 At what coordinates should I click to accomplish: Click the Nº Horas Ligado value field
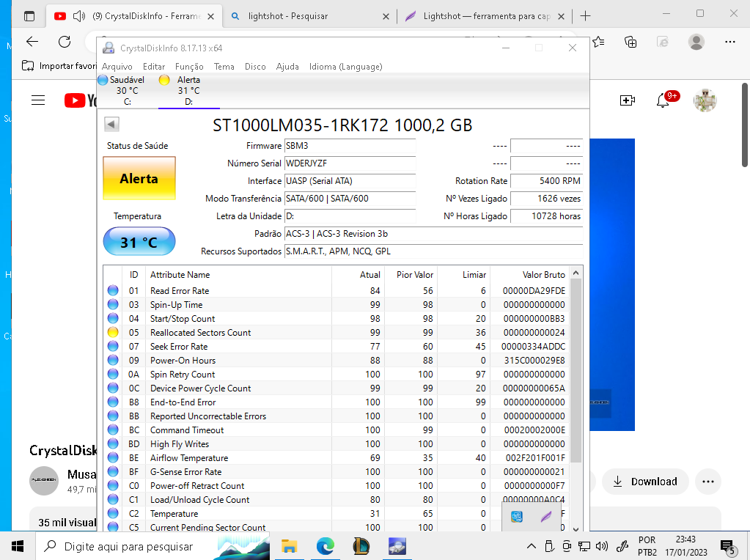(x=547, y=216)
